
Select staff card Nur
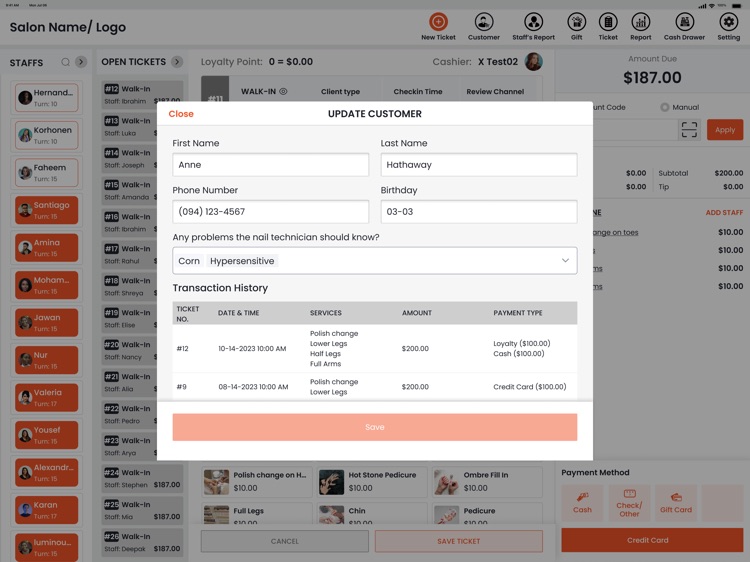coord(46,360)
